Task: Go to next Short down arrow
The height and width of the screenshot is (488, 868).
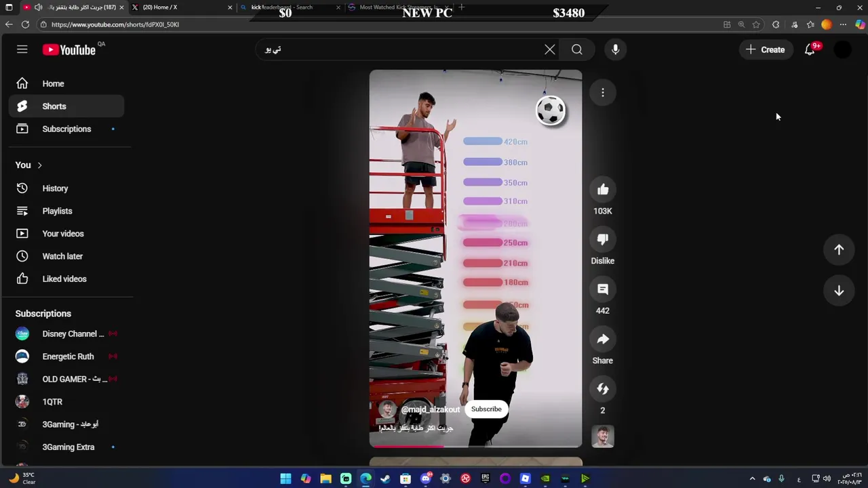Action: [x=839, y=291]
